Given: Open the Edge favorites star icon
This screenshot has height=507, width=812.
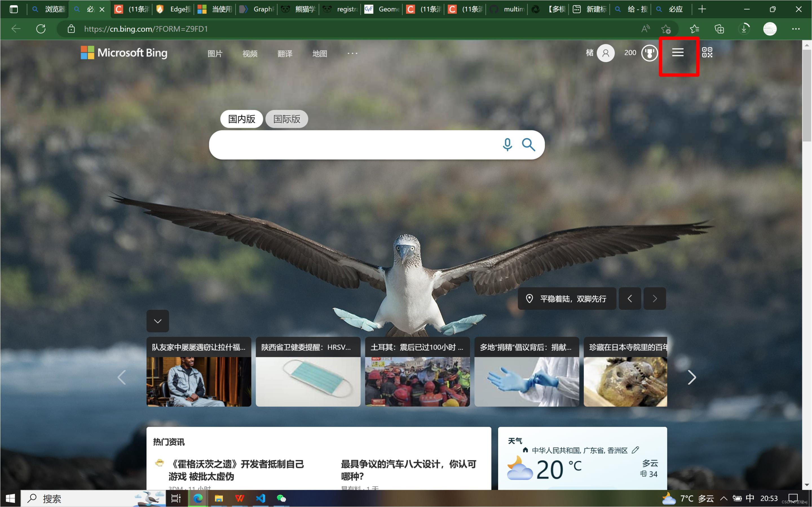Looking at the screenshot, I should [x=694, y=29].
